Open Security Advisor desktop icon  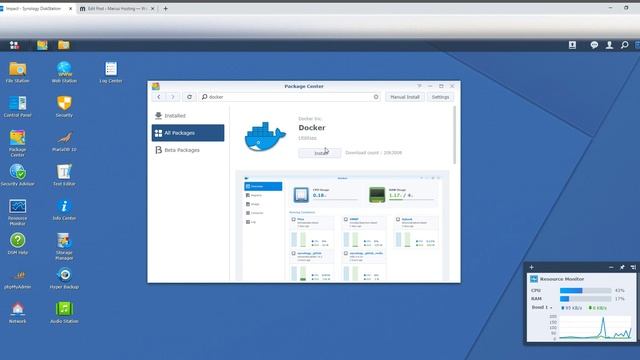click(x=18, y=176)
